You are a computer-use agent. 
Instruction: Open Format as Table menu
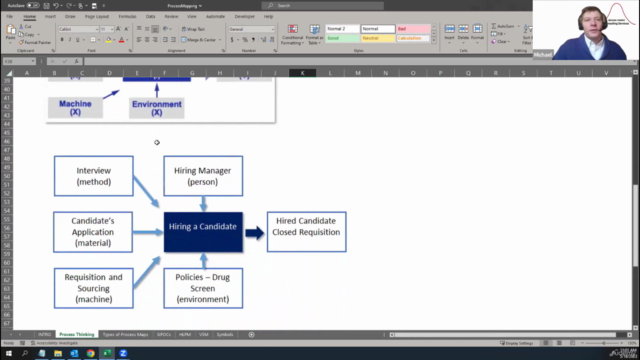click(314, 35)
